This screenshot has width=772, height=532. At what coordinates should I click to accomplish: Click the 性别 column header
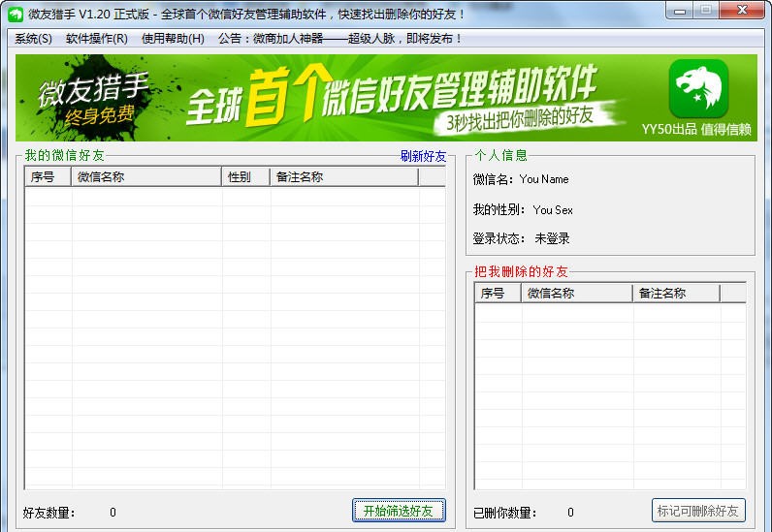tap(245, 176)
